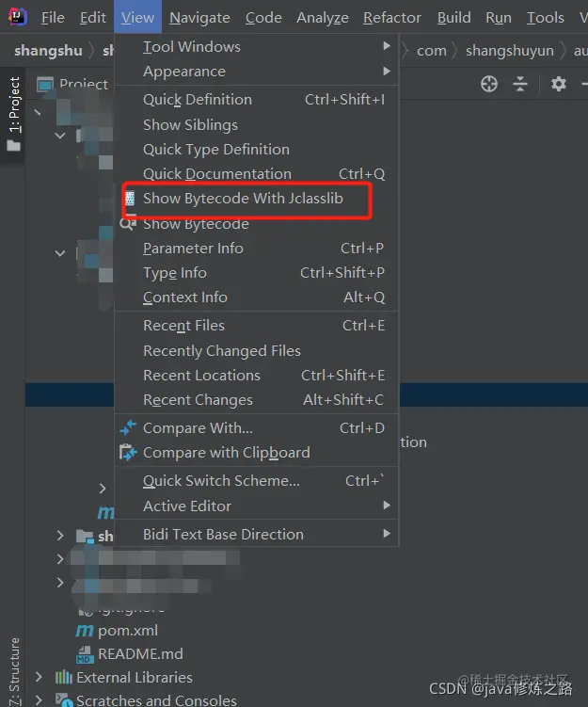
Task: Click the IntelliJ IDEA logo icon
Action: click(x=18, y=17)
